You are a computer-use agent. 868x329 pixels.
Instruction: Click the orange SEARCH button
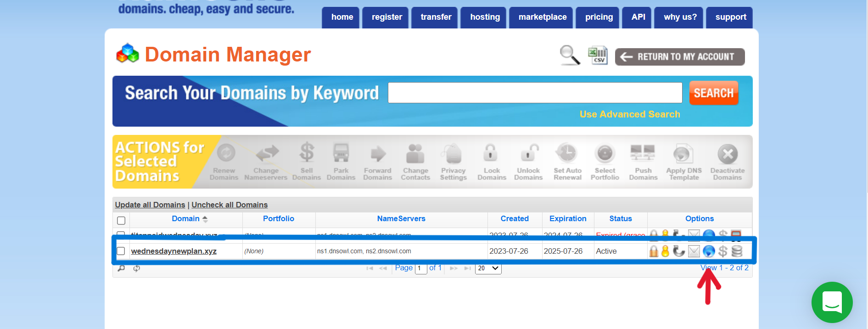(714, 93)
